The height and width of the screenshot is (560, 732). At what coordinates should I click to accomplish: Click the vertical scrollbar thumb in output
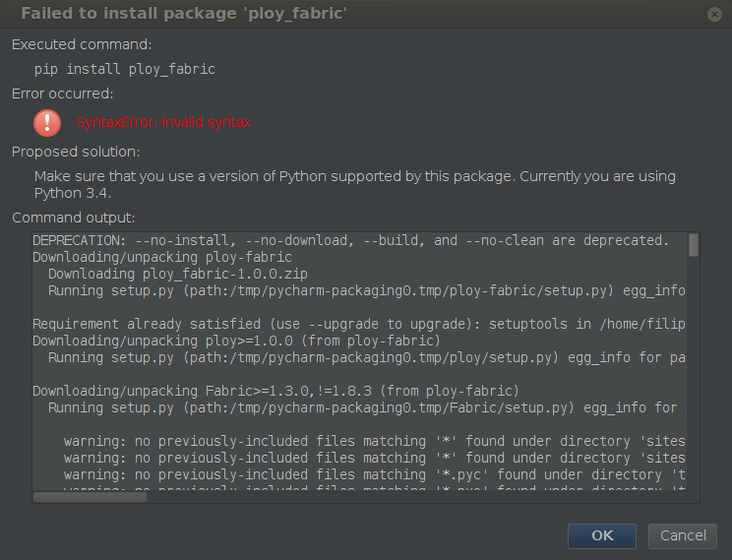[694, 245]
